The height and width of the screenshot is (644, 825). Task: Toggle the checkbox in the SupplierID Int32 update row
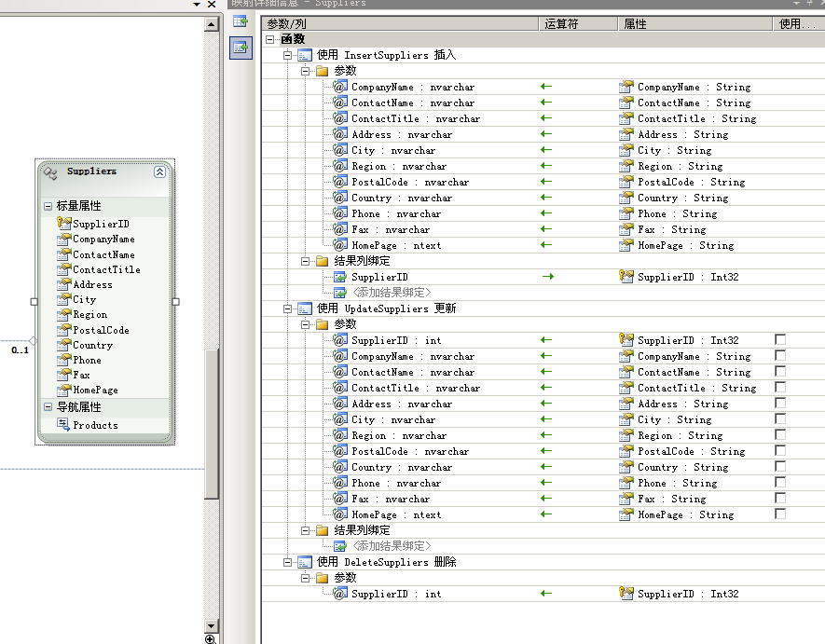pos(780,340)
